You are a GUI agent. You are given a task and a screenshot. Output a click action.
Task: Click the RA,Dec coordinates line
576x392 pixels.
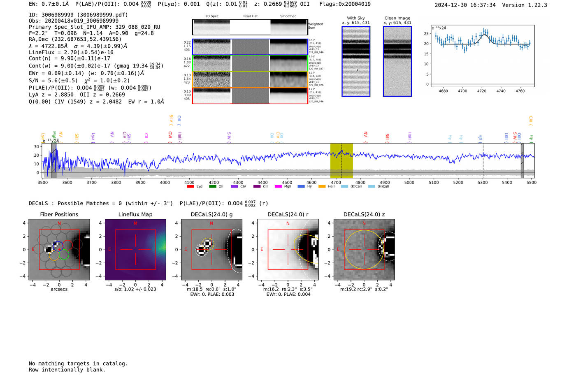(75, 39)
